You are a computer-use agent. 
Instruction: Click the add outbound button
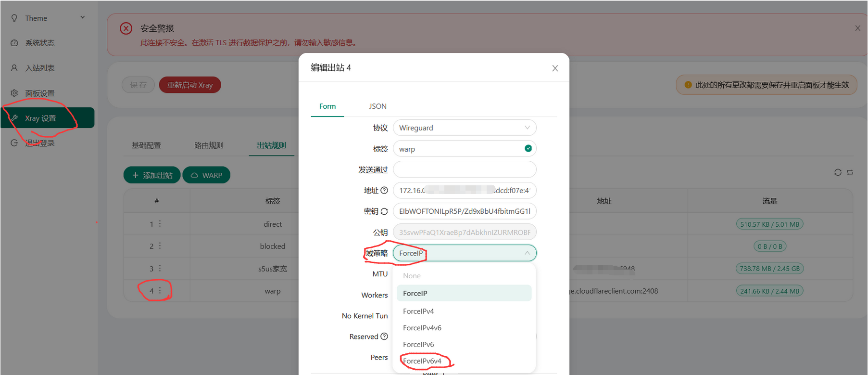152,175
